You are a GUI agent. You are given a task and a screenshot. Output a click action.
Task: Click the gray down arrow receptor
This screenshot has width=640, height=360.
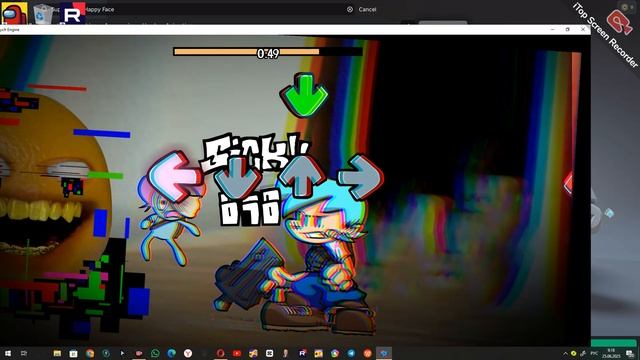coord(238,177)
